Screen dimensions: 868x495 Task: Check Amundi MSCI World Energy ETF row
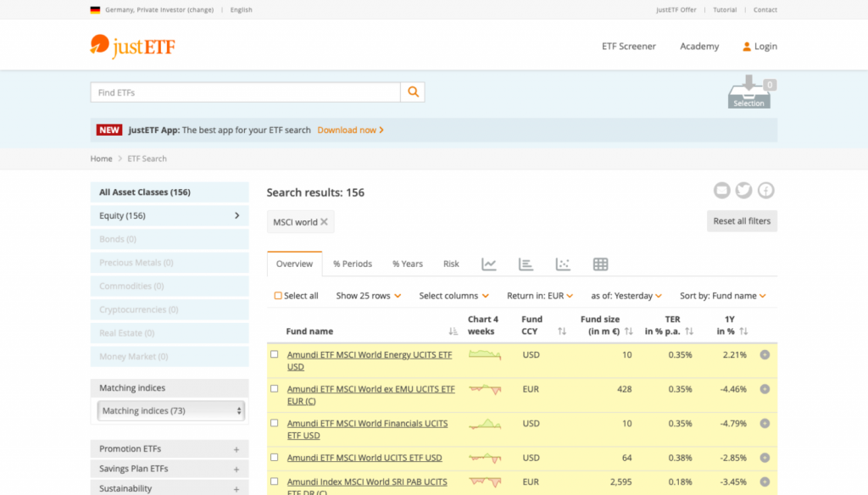[275, 354]
